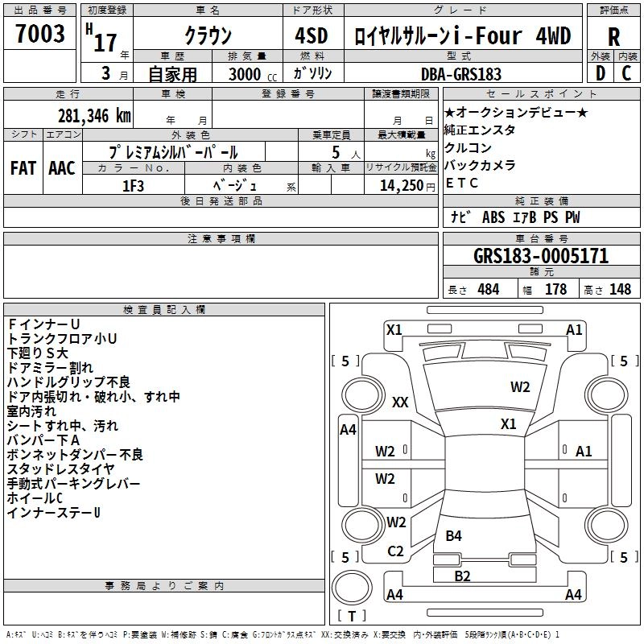Click the バックカメラ sales point line

(480, 165)
